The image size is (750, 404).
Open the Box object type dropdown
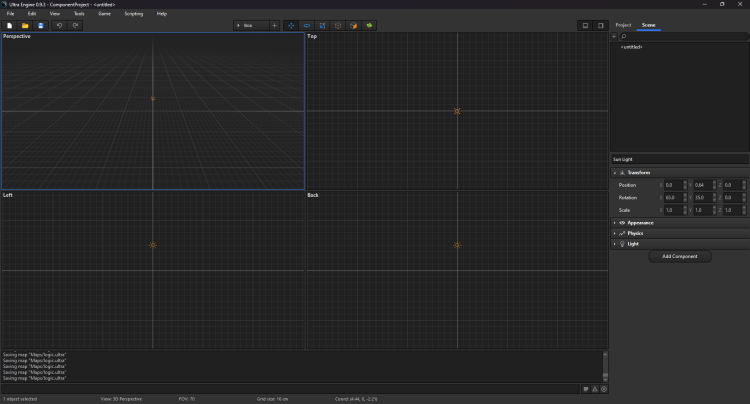click(249, 25)
